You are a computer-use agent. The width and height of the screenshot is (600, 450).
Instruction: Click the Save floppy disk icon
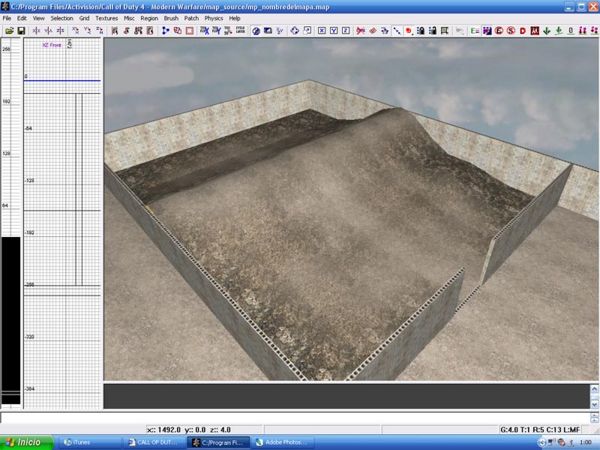pos(21,31)
